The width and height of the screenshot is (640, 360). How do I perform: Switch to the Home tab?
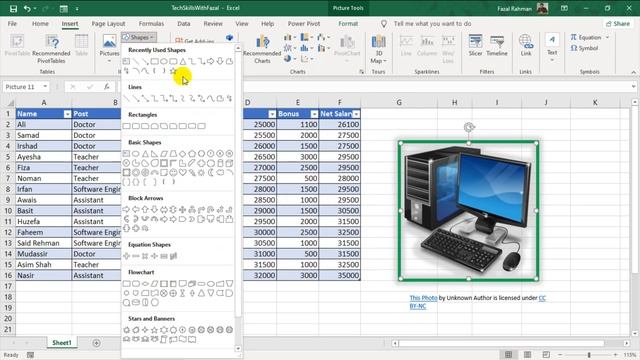40,24
